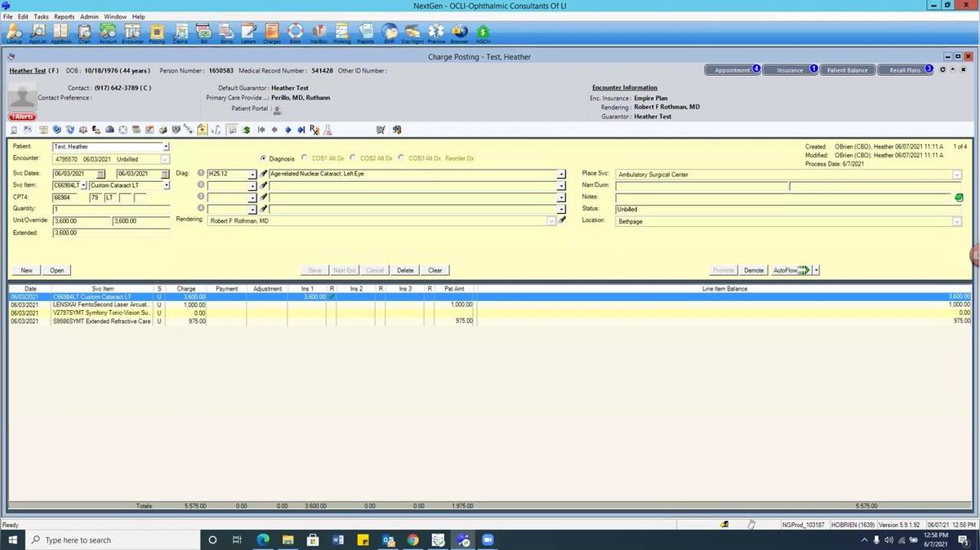
Task: Click the New button
Action: click(x=25, y=270)
